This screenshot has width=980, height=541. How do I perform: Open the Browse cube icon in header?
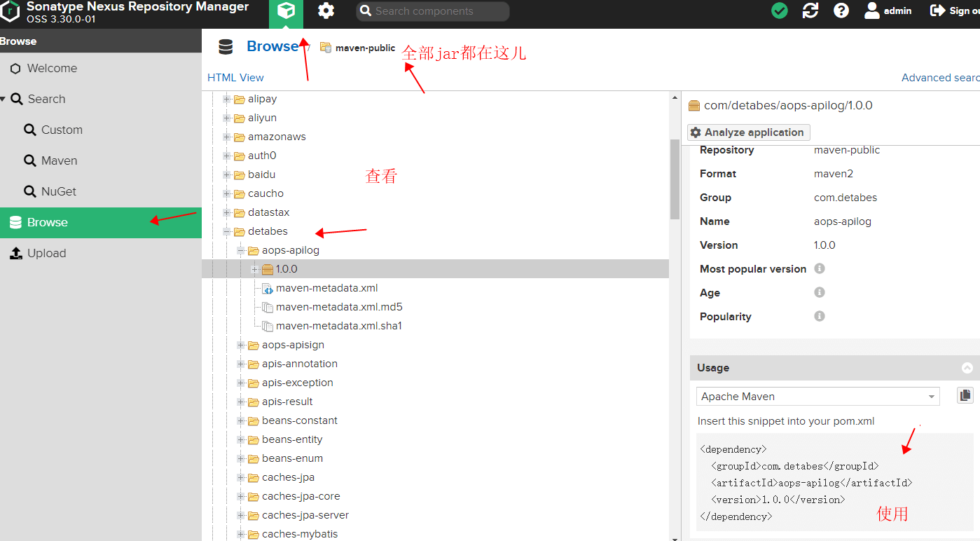(286, 12)
